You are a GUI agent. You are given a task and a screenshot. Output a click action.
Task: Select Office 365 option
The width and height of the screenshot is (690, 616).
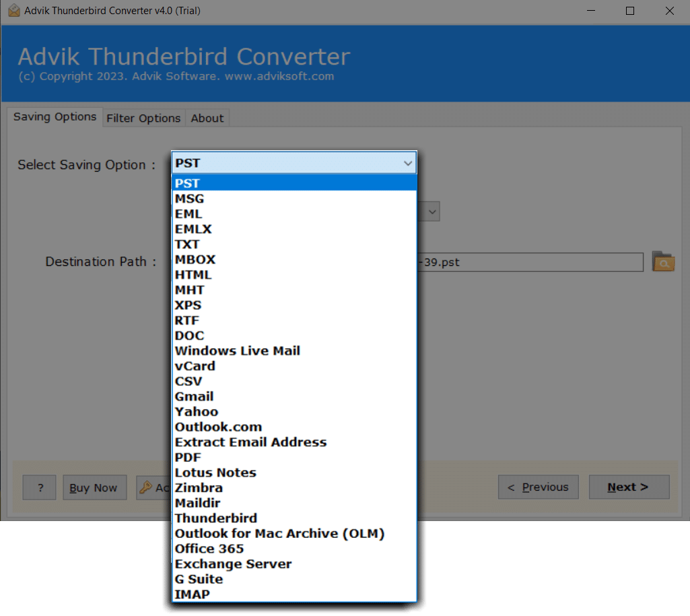[294, 549]
